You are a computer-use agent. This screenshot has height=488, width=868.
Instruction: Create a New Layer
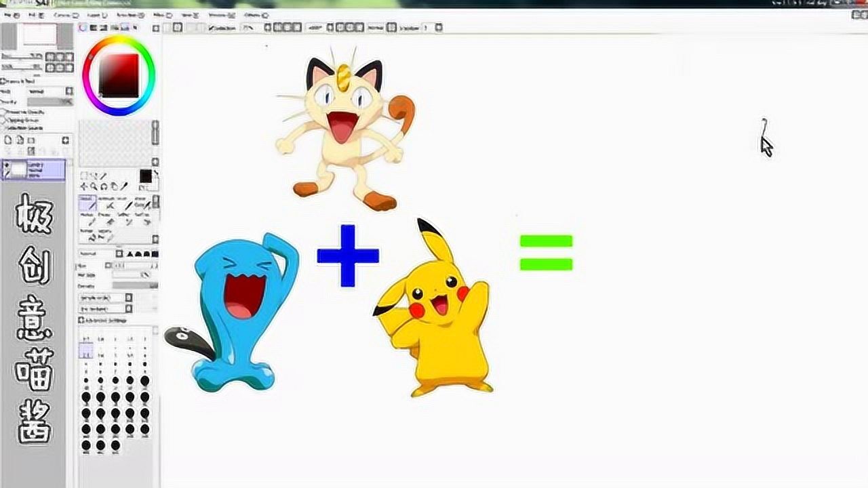[8, 140]
